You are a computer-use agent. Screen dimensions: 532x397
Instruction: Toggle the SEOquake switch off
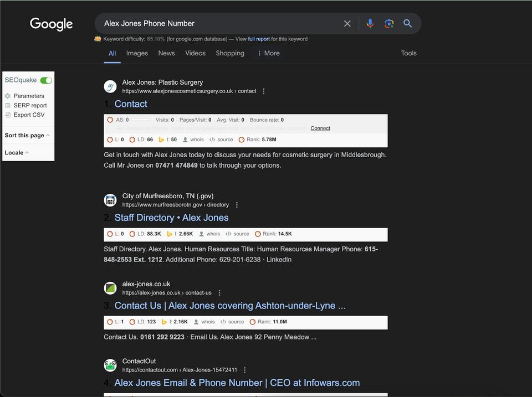[x=46, y=80]
